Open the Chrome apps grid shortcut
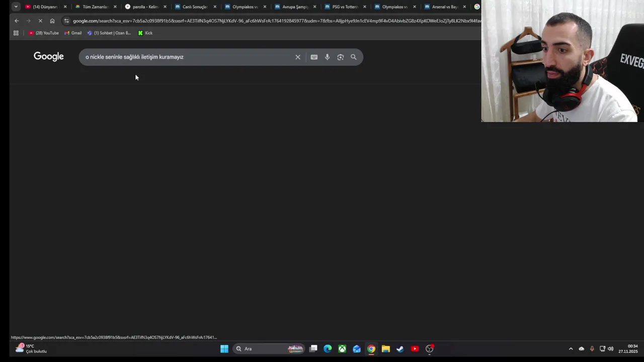This screenshot has height=362, width=644. 16,33
